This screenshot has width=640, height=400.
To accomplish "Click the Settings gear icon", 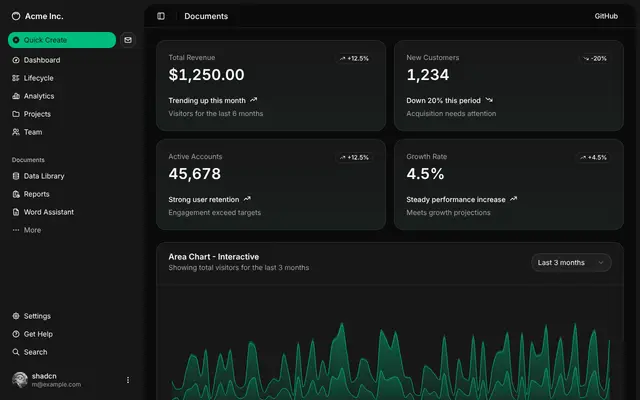I will (16, 316).
